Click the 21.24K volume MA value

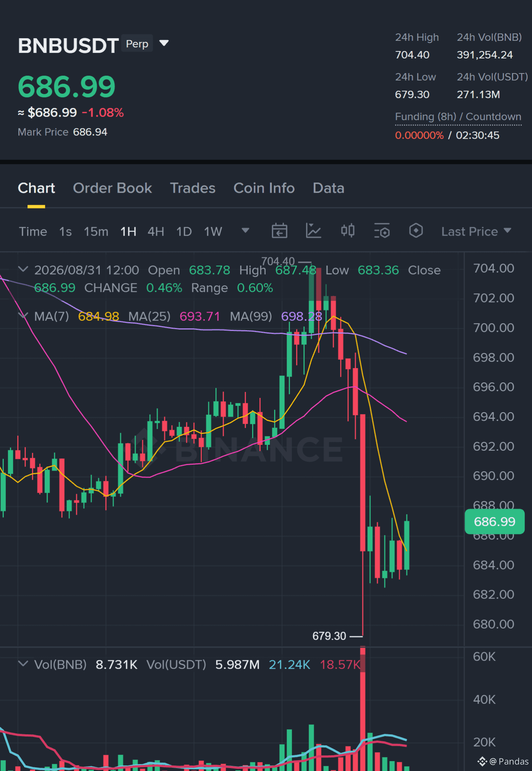pos(290,665)
